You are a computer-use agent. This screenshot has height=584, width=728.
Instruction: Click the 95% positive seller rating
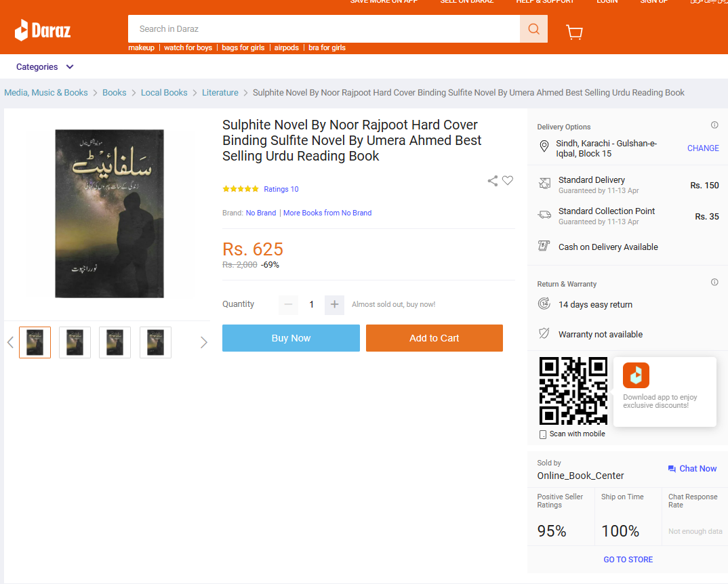coord(552,531)
